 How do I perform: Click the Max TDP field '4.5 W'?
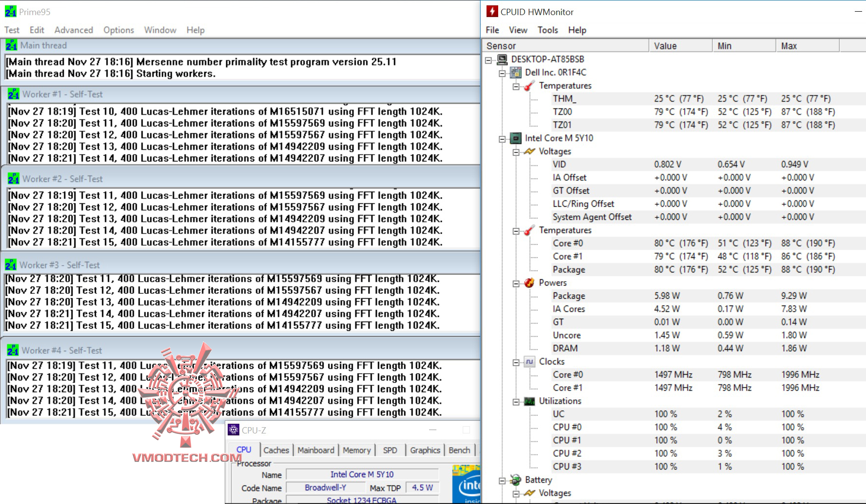[x=422, y=487]
